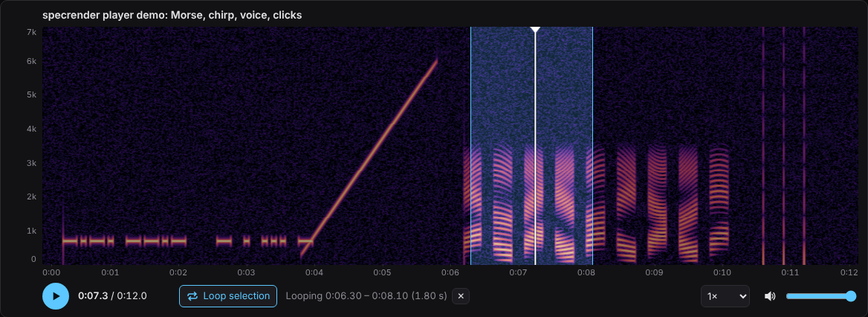
Task: Click the 1k frequency axis label
Action: tap(31, 231)
